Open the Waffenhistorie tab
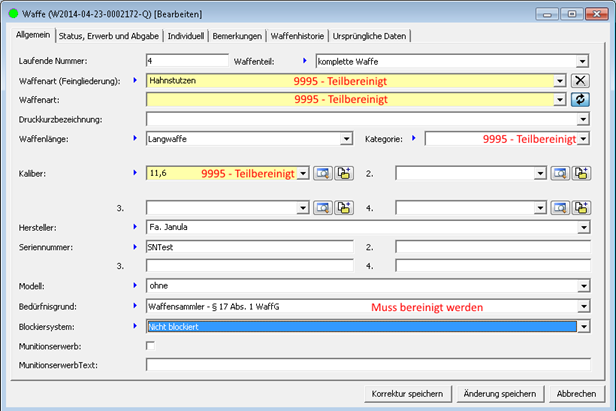The image size is (616, 411). click(297, 36)
